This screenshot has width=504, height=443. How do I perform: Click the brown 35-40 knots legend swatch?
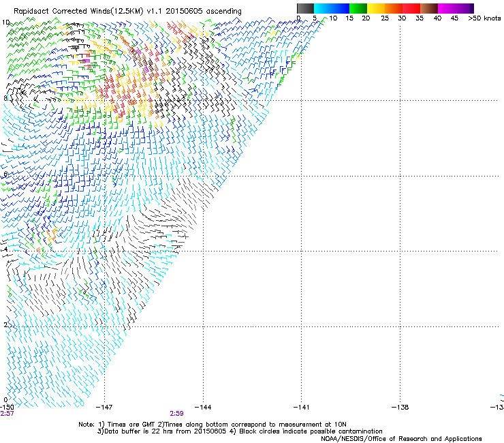429,8
